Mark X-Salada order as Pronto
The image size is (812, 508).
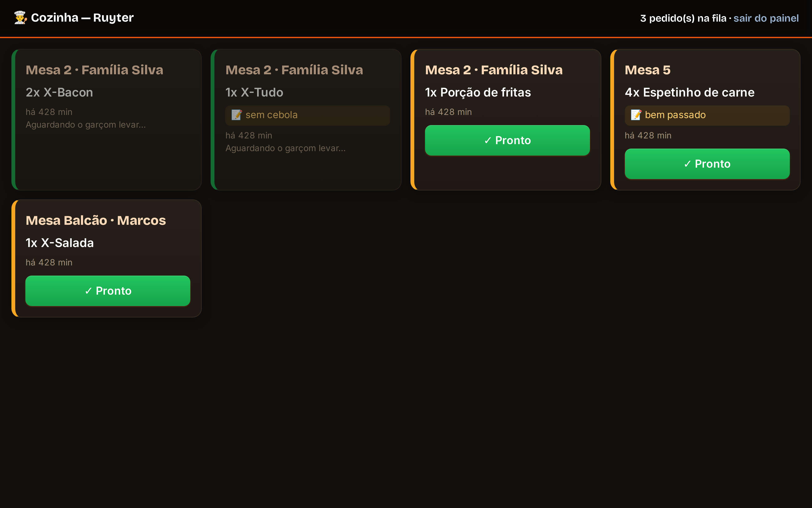pos(108,291)
